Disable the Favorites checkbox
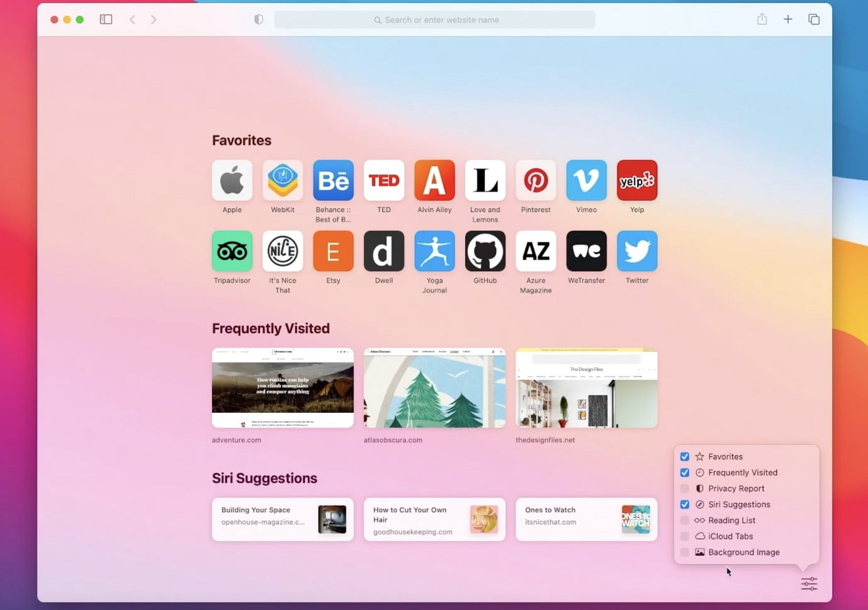 (685, 456)
